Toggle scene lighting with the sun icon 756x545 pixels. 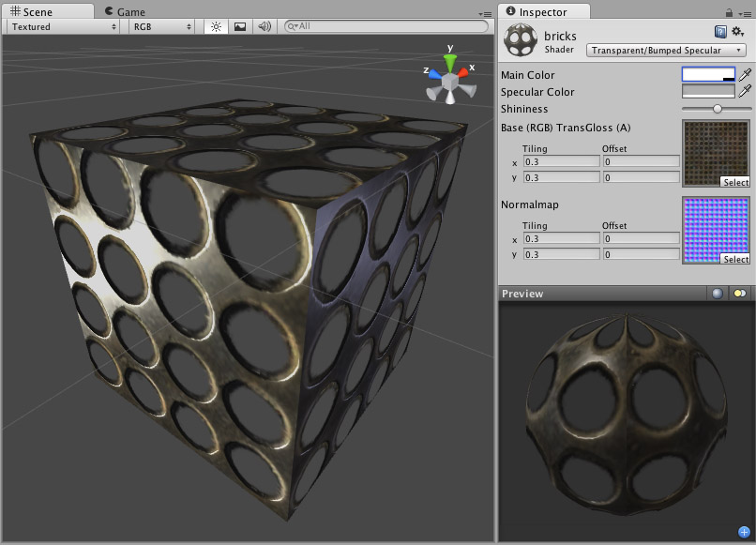215,26
